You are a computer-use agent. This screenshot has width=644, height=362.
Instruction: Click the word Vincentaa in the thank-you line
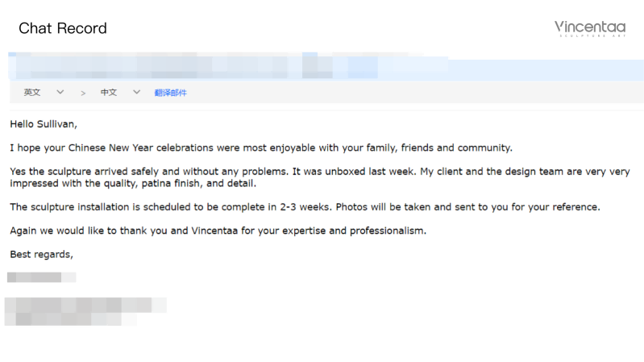(x=214, y=231)
